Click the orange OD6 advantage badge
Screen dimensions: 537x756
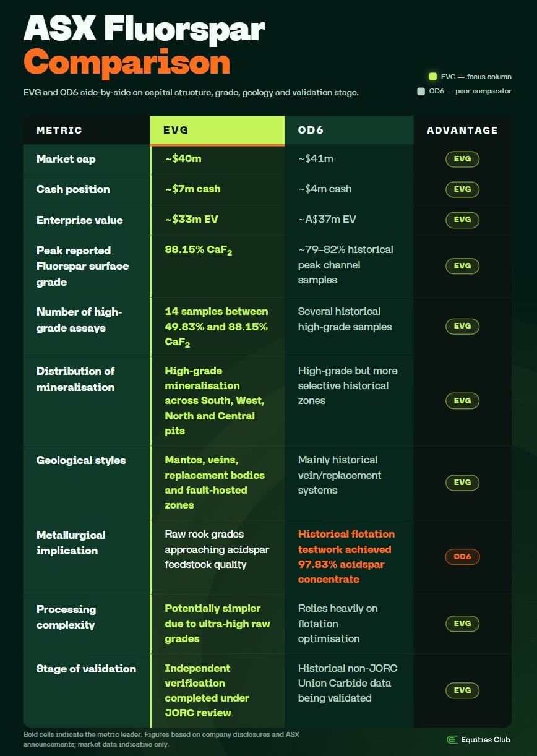[462, 557]
